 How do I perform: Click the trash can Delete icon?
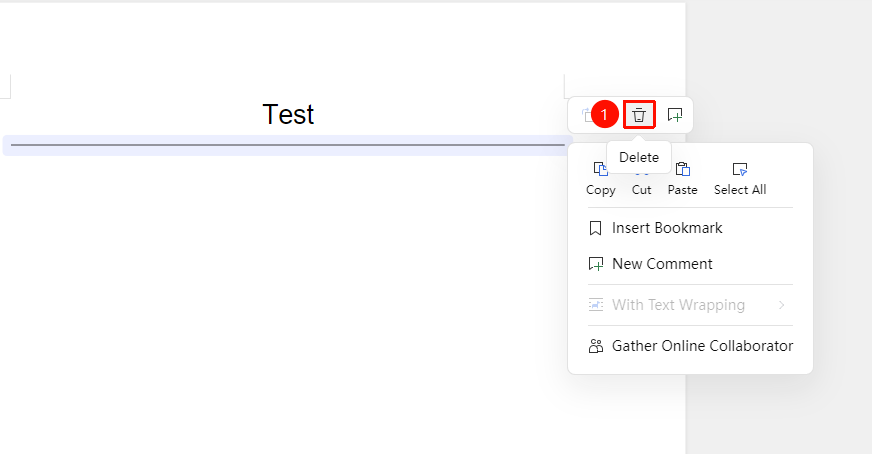[x=639, y=115]
